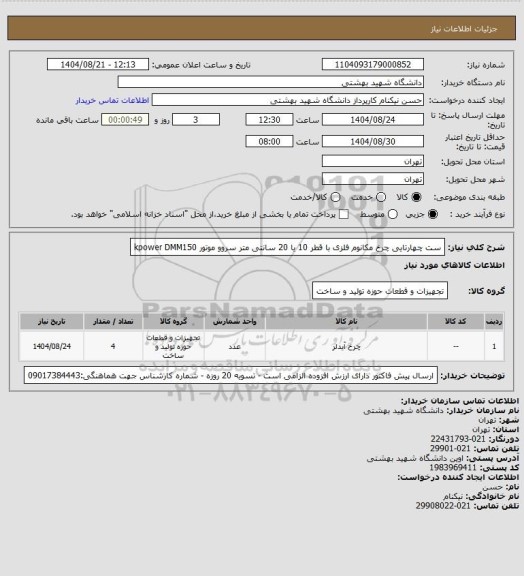Click the تاریخ نیاز column header
The height and width of the screenshot is (576, 524).
tap(52, 321)
